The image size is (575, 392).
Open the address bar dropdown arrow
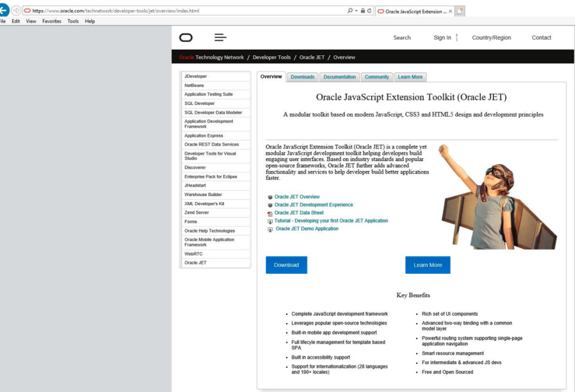coord(356,11)
